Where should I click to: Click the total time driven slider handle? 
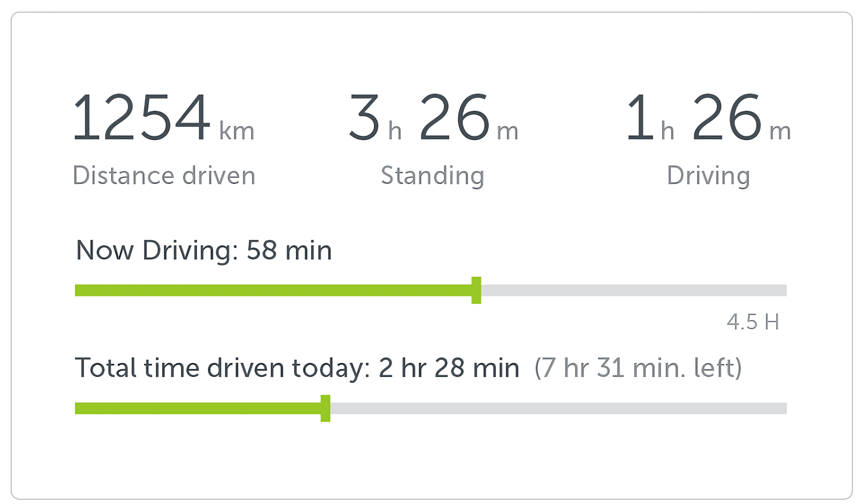pyautogui.click(x=325, y=408)
